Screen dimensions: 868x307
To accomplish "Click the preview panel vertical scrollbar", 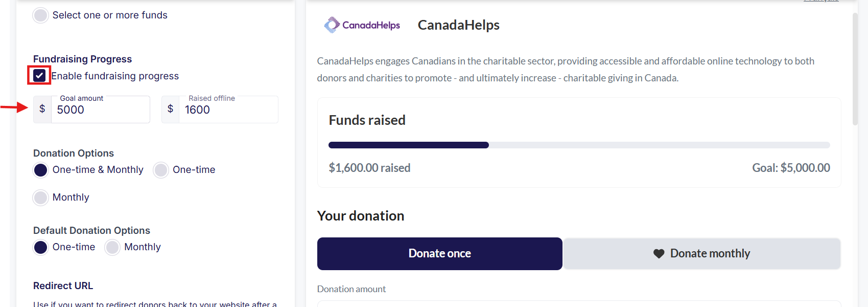I will pos(855,69).
